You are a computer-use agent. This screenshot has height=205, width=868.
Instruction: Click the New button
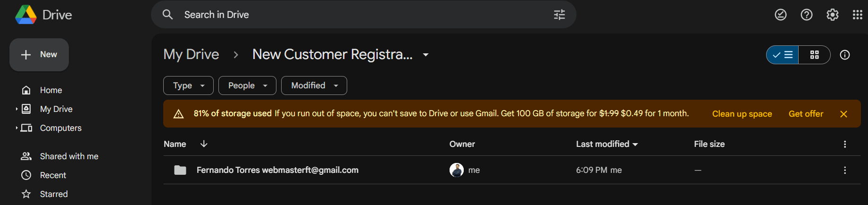pos(39,55)
